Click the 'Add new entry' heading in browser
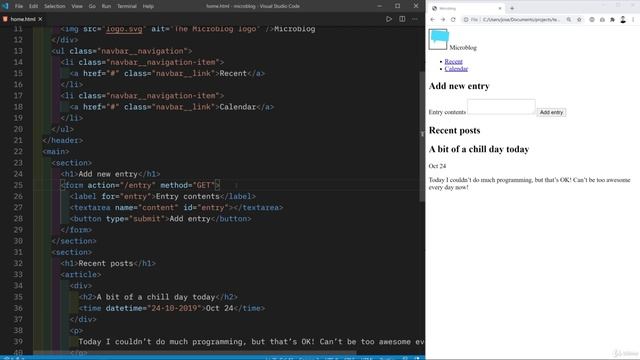 click(x=459, y=86)
